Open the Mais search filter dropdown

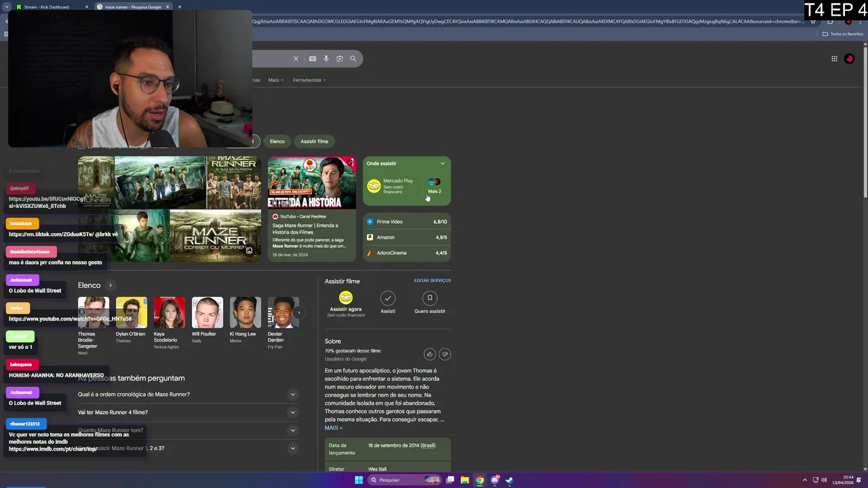coord(275,80)
